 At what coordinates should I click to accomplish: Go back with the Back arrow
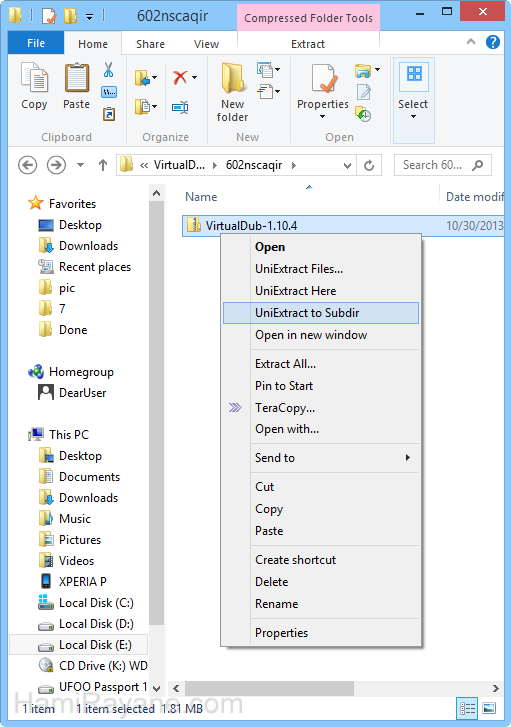tap(27, 165)
